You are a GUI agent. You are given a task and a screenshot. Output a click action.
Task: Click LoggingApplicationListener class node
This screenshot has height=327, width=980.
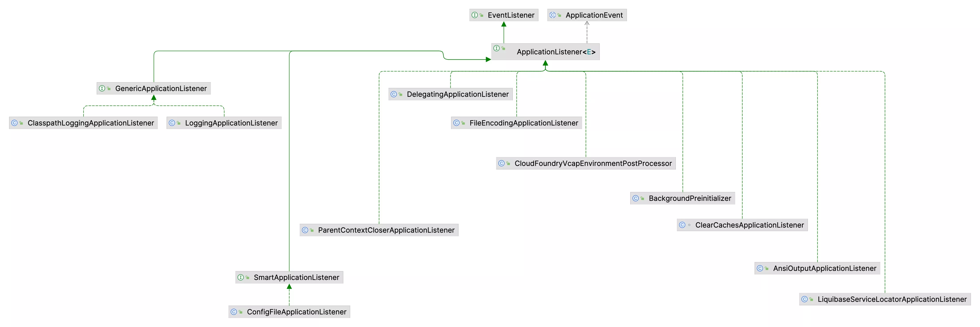(x=224, y=123)
